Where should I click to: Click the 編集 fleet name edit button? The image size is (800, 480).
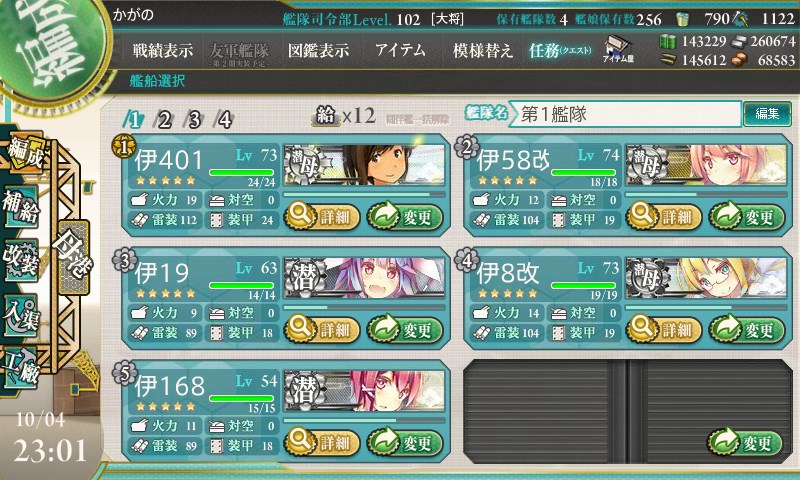tap(767, 114)
